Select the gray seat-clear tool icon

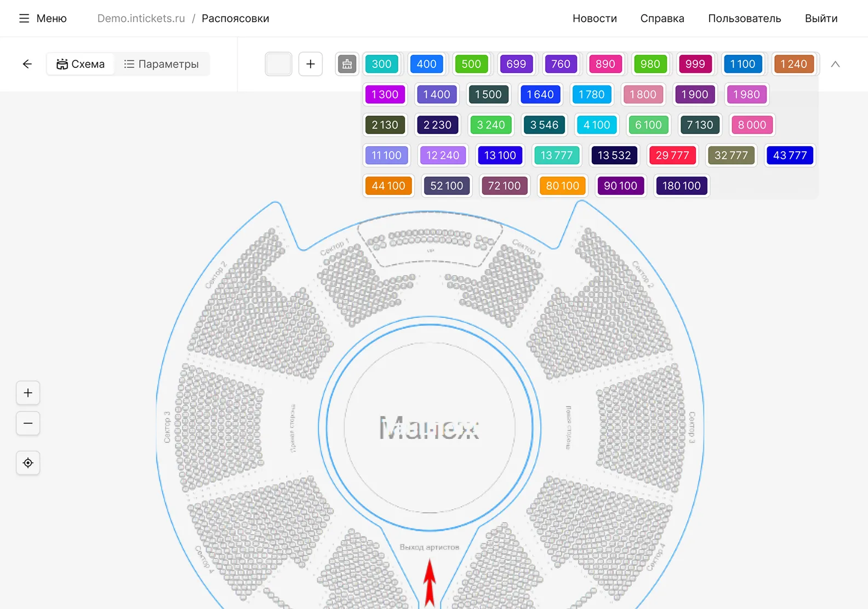(x=347, y=64)
